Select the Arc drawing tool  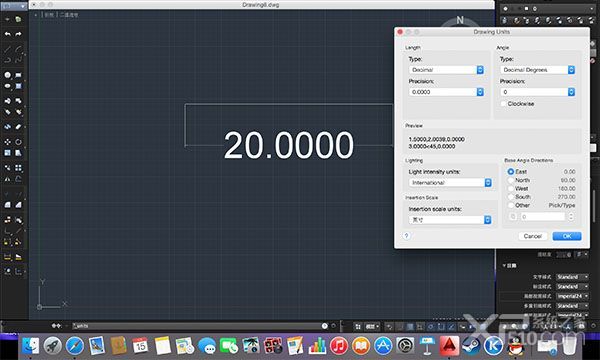click(x=18, y=49)
